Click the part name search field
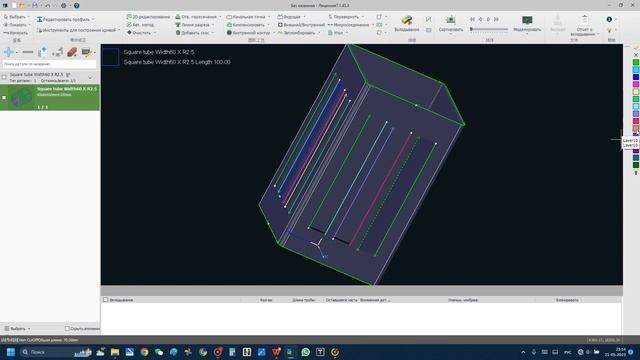Screen dimensions: 640x360 coord(49,64)
